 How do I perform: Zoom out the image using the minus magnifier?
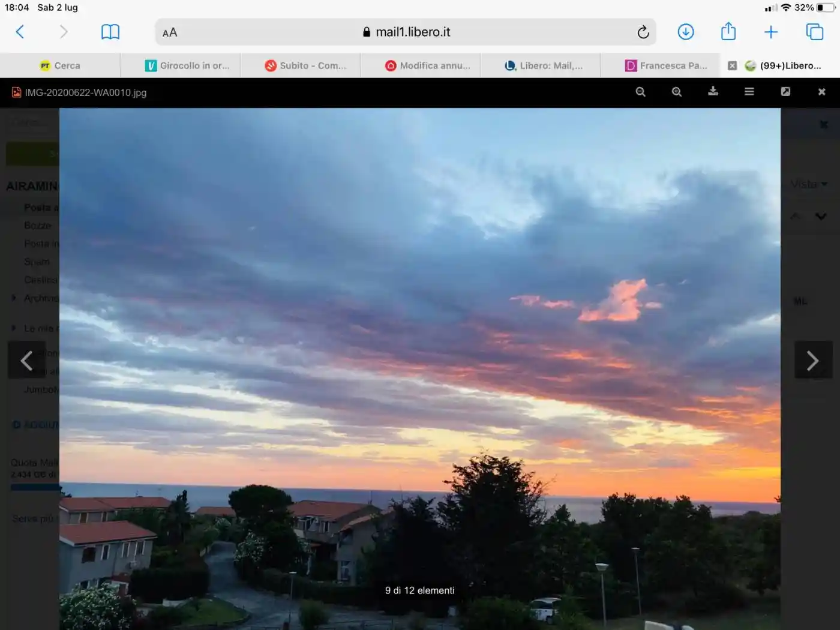(640, 92)
